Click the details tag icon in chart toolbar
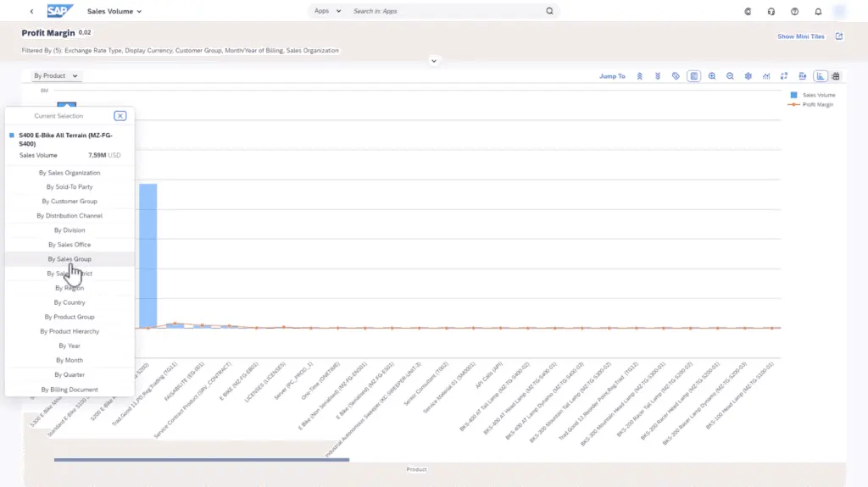 click(676, 76)
